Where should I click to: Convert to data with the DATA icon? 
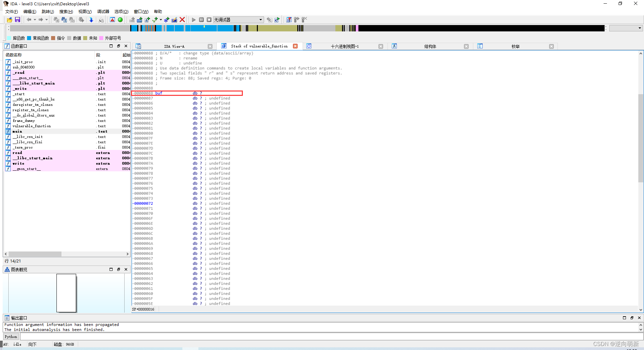(x=140, y=20)
